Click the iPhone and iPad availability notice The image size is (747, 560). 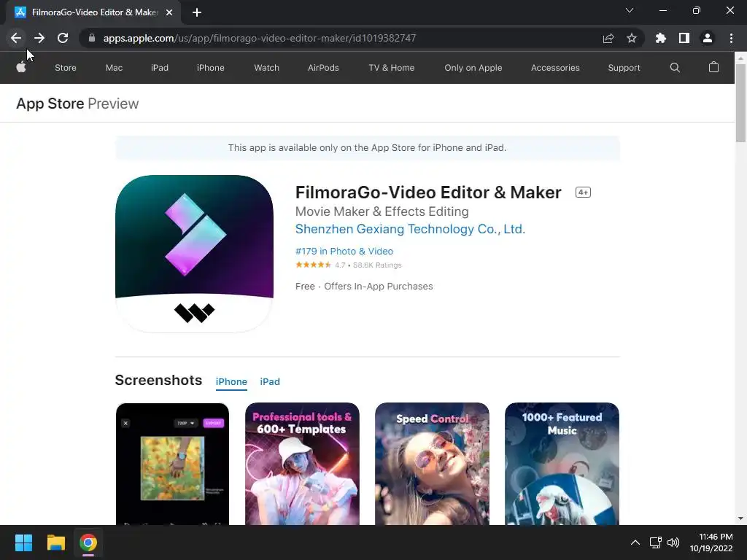(368, 147)
